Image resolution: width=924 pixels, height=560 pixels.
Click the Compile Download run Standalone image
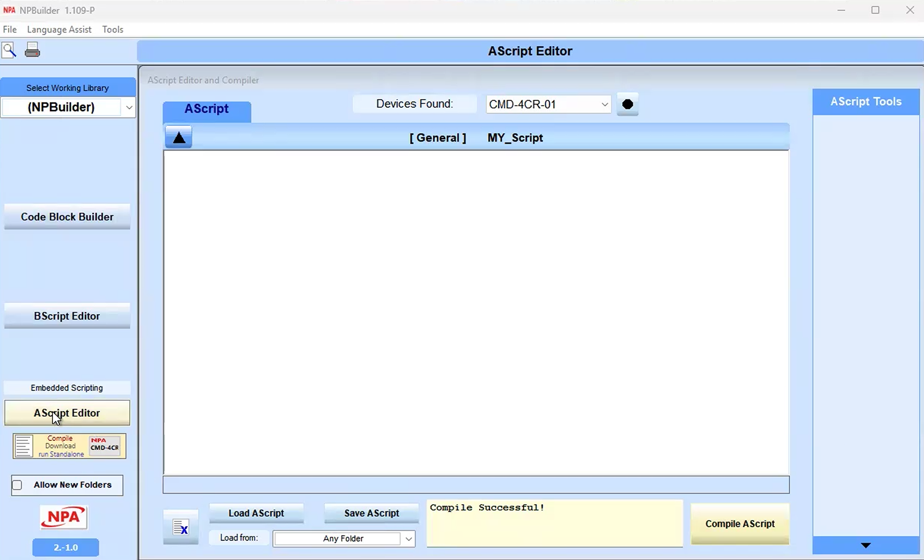coord(69,446)
